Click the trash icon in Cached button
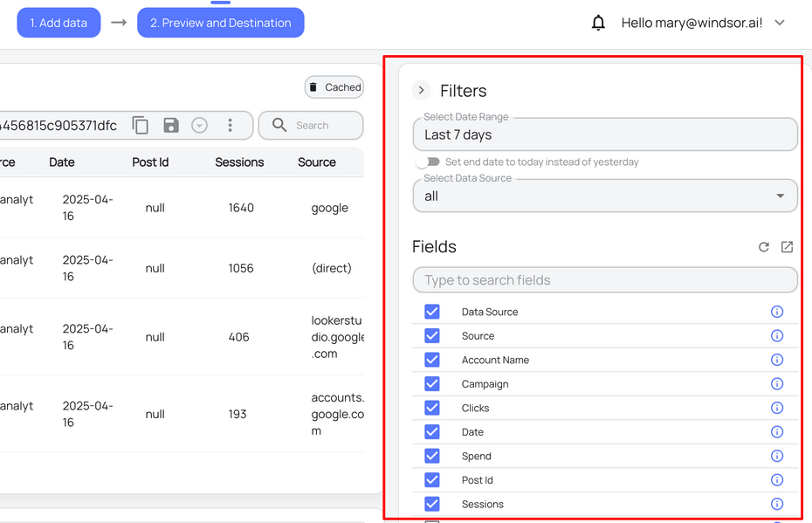The width and height of the screenshot is (812, 523). [x=313, y=87]
